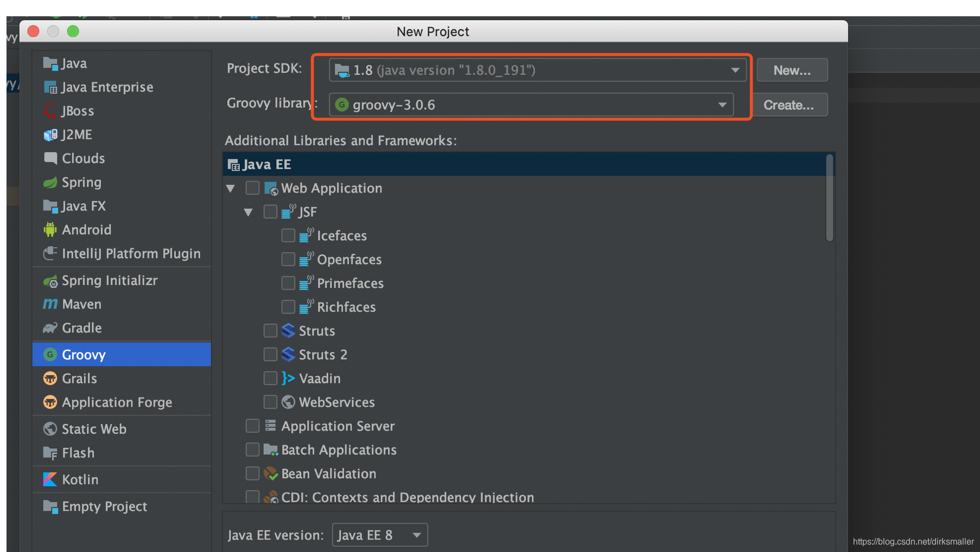The image size is (980, 552).
Task: Choose the Empty Project icon
Action: [x=50, y=506]
